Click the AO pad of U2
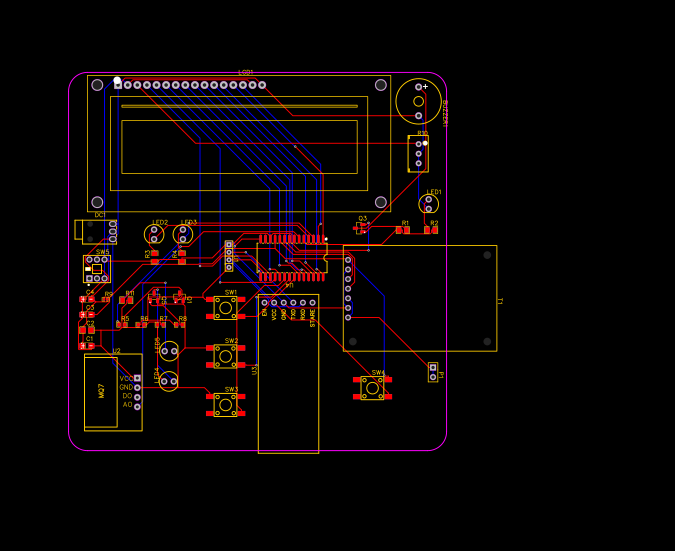This screenshot has width=675, height=551. 137,407
